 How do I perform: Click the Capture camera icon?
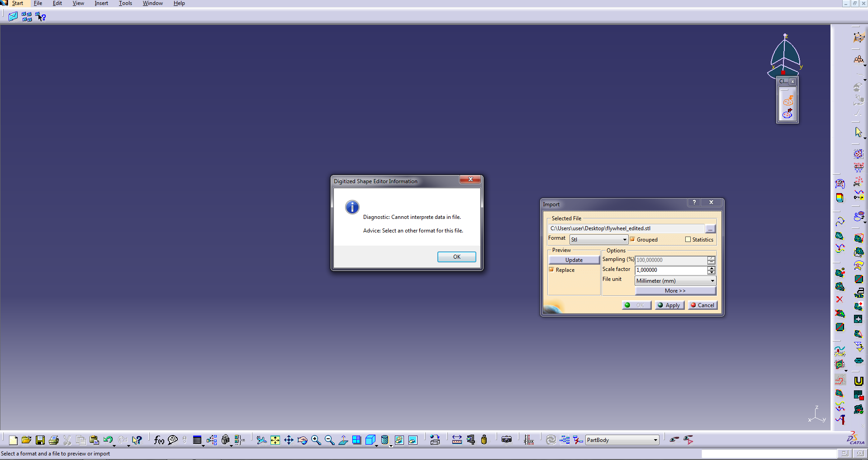pyautogui.click(x=507, y=440)
